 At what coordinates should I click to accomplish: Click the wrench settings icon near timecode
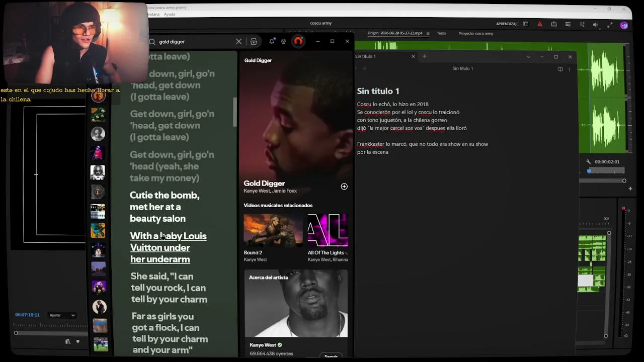click(589, 161)
